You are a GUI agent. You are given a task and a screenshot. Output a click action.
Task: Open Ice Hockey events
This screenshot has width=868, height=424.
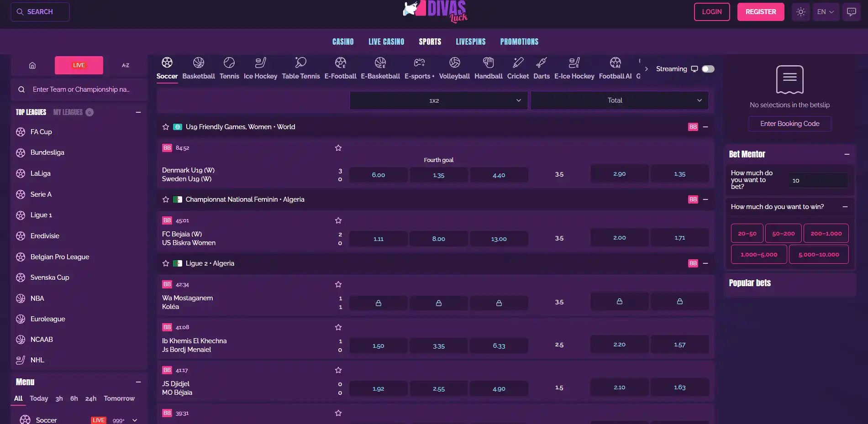[x=260, y=68]
